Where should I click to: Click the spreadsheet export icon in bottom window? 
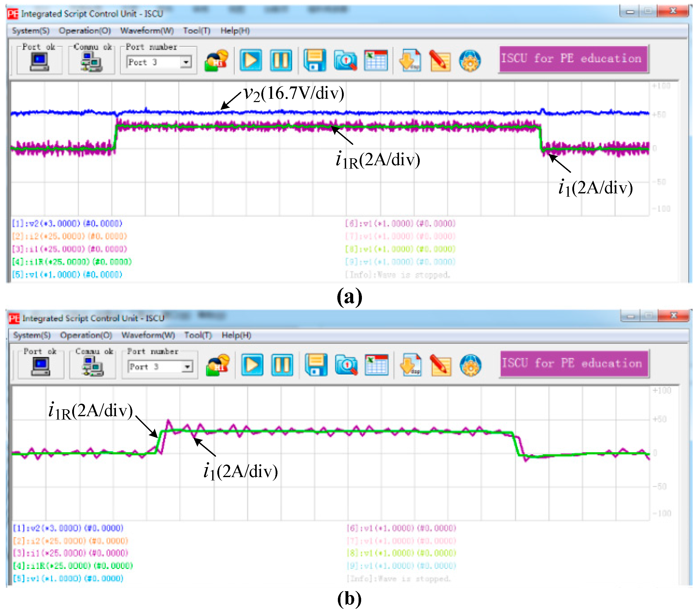(x=376, y=365)
